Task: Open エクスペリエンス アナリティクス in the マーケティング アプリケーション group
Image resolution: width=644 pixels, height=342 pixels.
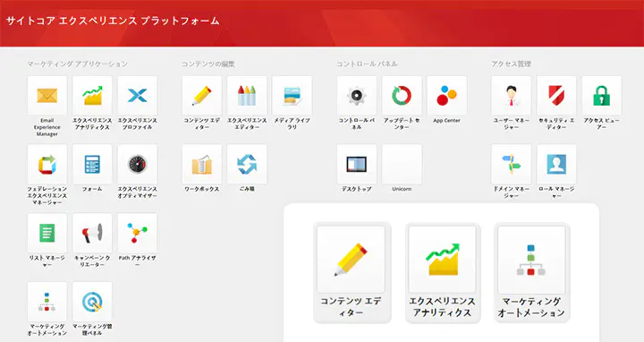Action: [92, 96]
